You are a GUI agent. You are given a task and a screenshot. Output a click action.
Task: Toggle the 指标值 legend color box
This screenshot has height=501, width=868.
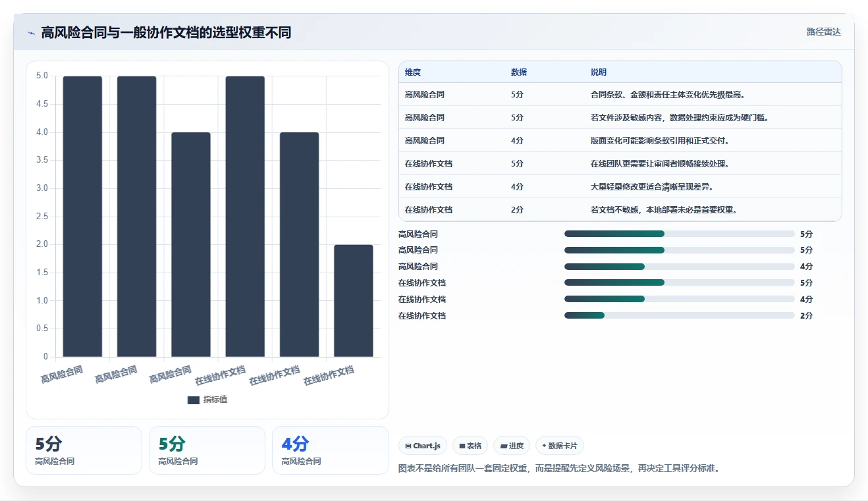click(194, 400)
